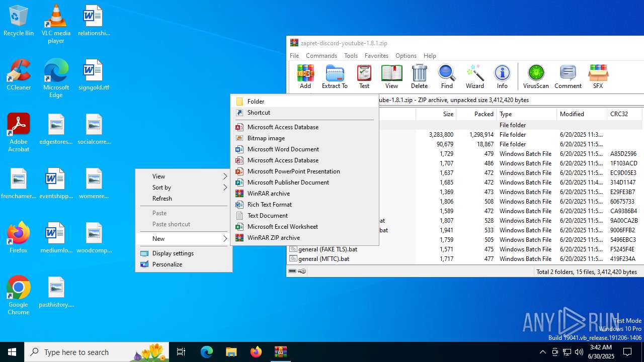Click the taskbar search box
This screenshot has width=644, height=362.
97,352
